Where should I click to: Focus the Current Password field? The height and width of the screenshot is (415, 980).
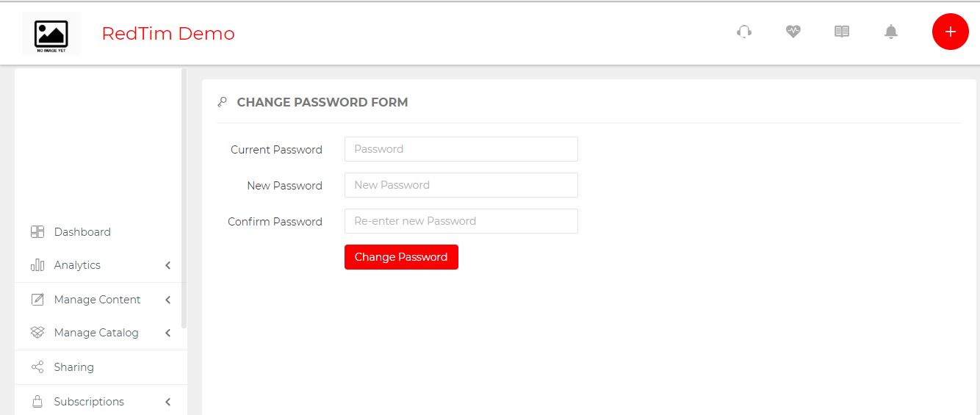(461, 149)
